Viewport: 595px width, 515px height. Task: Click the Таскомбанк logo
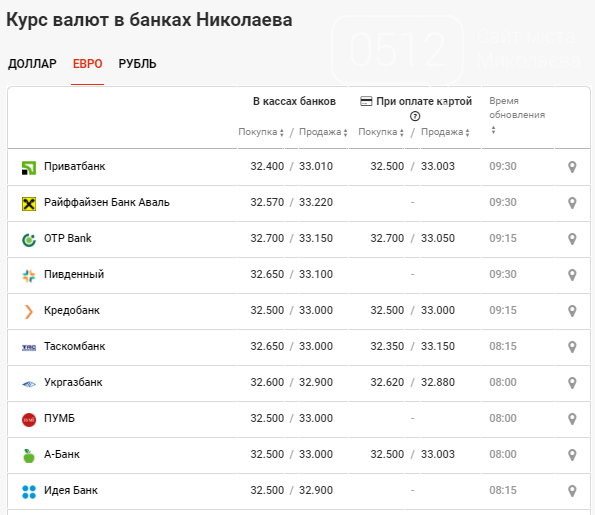[29, 348]
